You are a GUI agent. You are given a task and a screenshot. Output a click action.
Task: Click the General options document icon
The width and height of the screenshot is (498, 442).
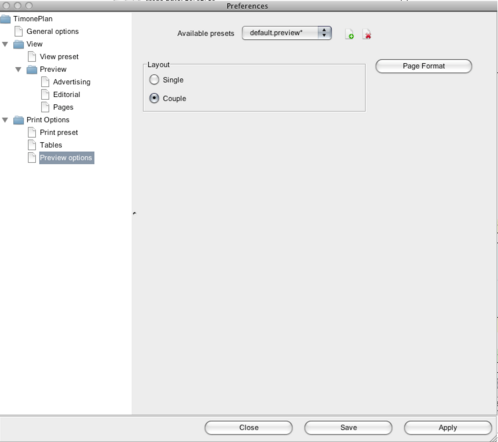coord(19,32)
